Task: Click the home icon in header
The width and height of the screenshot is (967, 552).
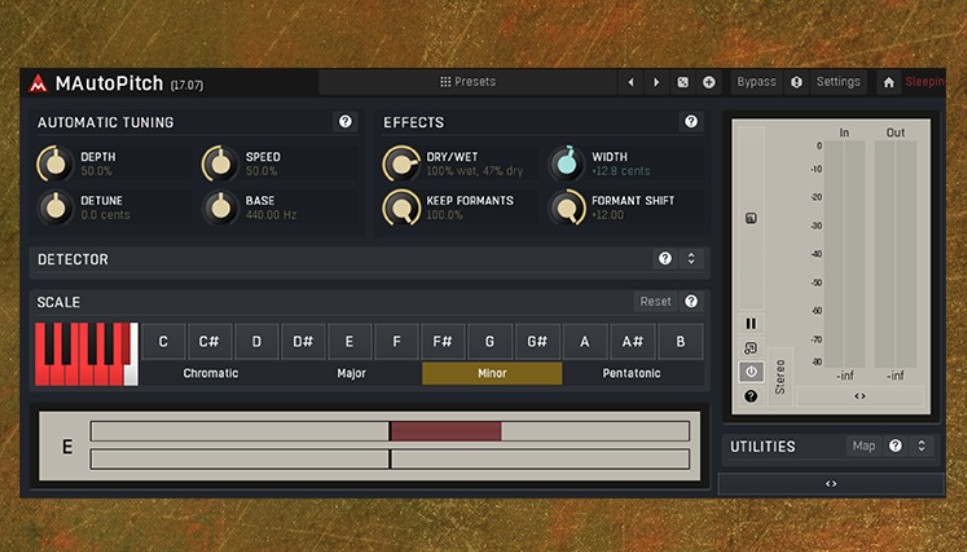Action: point(889,82)
